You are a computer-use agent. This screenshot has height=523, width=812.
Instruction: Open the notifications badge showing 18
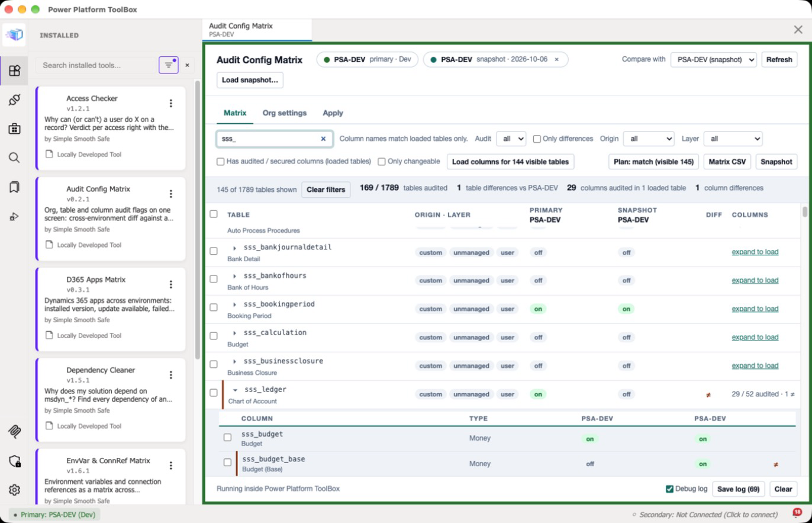(797, 513)
